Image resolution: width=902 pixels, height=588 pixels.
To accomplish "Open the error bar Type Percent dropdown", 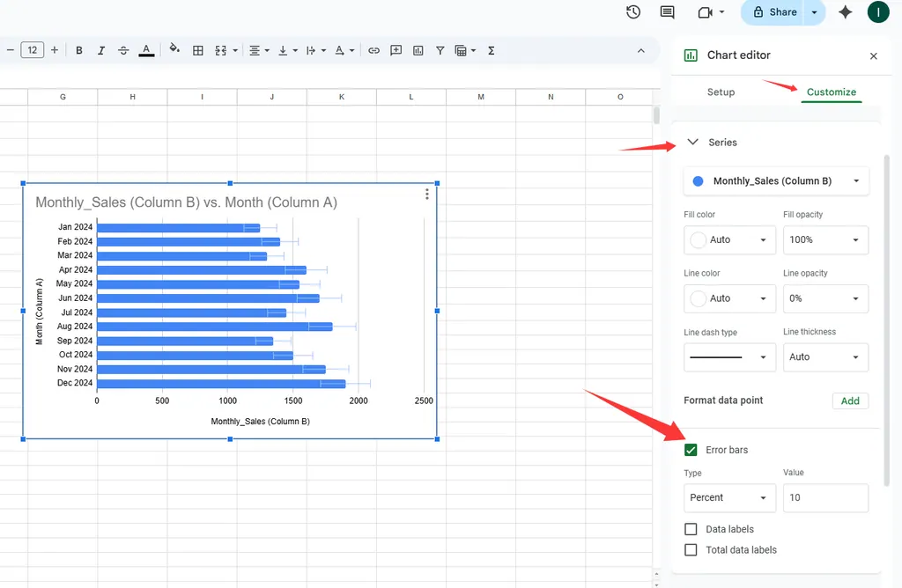I will [x=729, y=497].
